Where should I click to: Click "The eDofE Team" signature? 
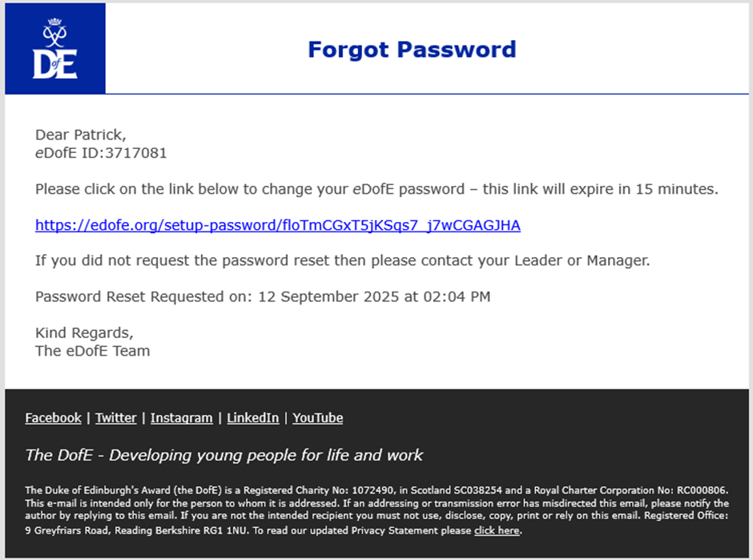coord(92,350)
